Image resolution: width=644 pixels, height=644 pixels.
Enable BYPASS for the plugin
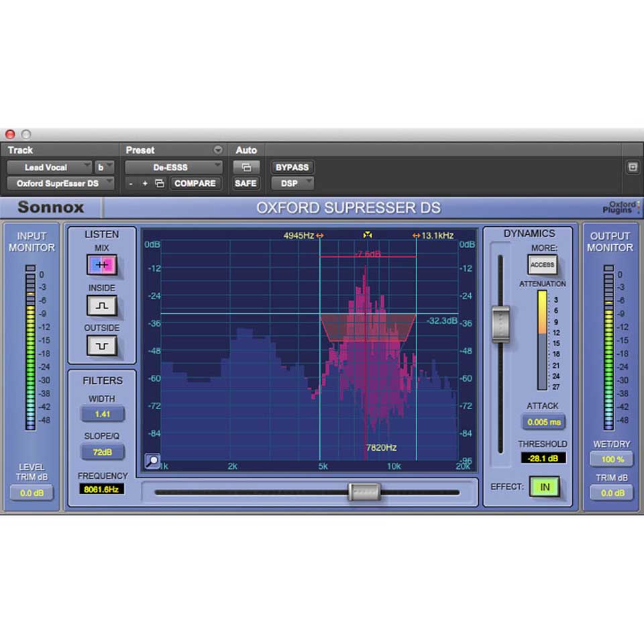[x=292, y=167]
